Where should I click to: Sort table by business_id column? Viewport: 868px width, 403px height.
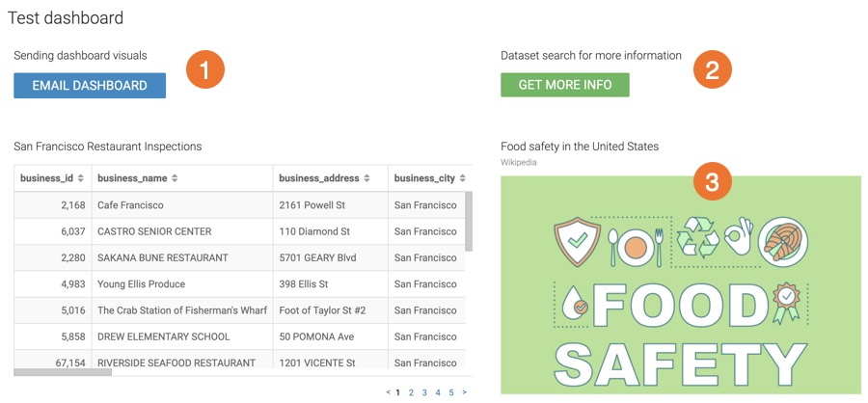point(81,178)
